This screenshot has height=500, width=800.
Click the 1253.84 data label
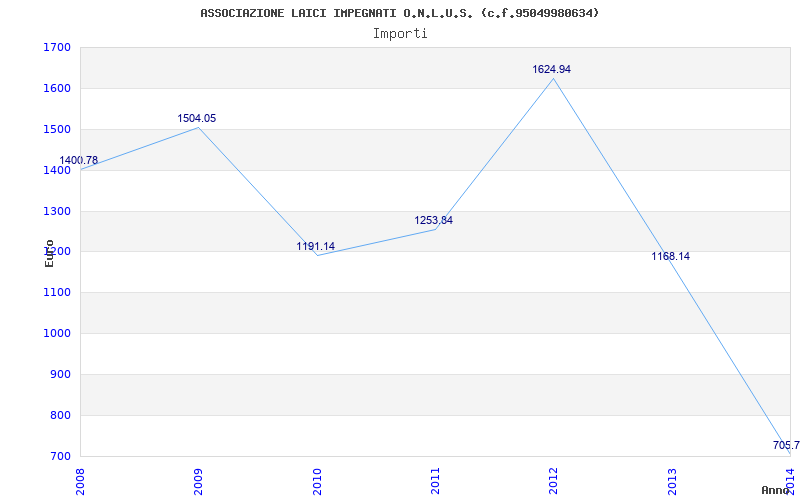point(433,220)
